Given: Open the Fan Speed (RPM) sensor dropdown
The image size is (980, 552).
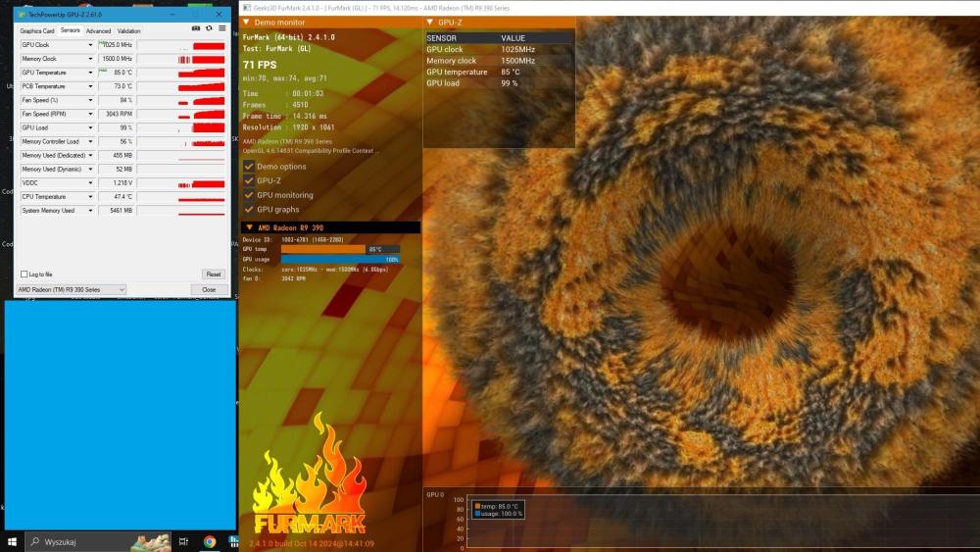Looking at the screenshot, I should (90, 114).
